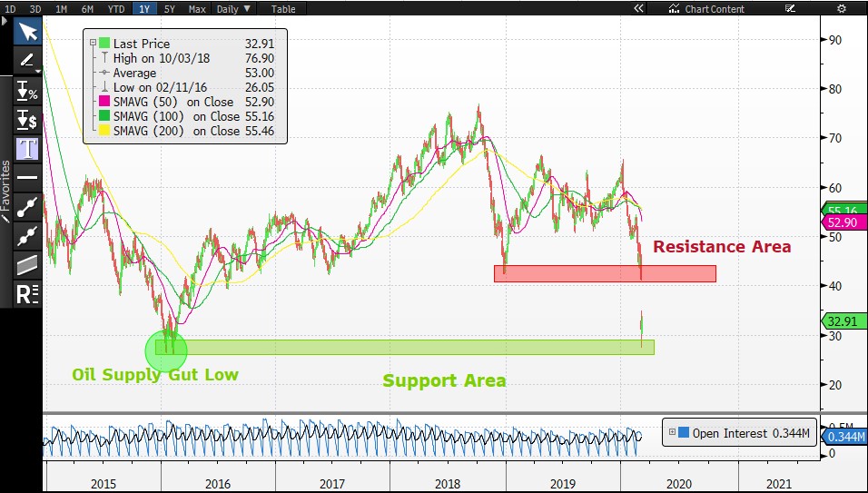Click the Low marker icon in legend

point(104,87)
